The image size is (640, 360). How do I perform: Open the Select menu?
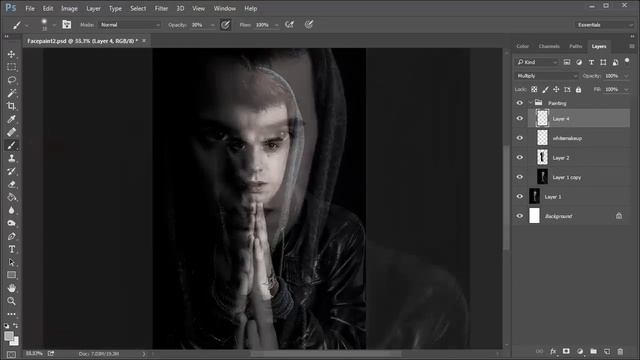138,8
